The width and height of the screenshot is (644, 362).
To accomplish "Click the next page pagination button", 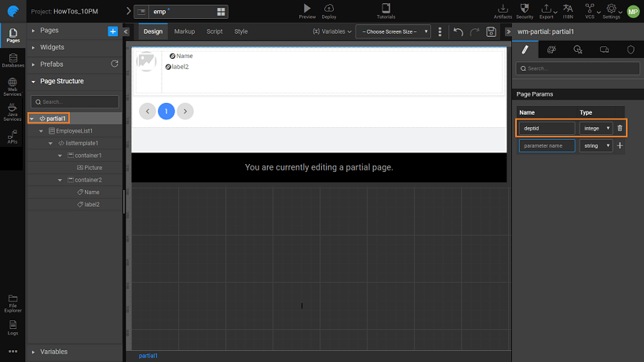I will (185, 112).
